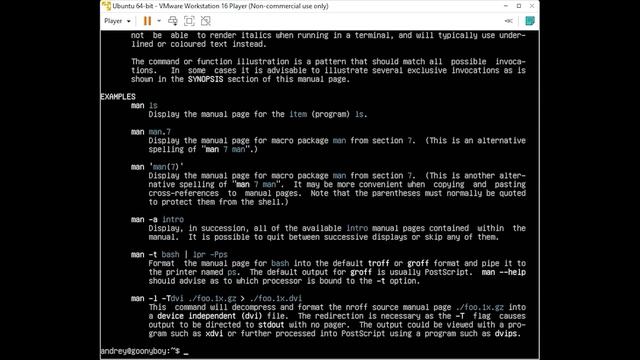Click 'device independent (dvi)' bold text

pos(210,316)
